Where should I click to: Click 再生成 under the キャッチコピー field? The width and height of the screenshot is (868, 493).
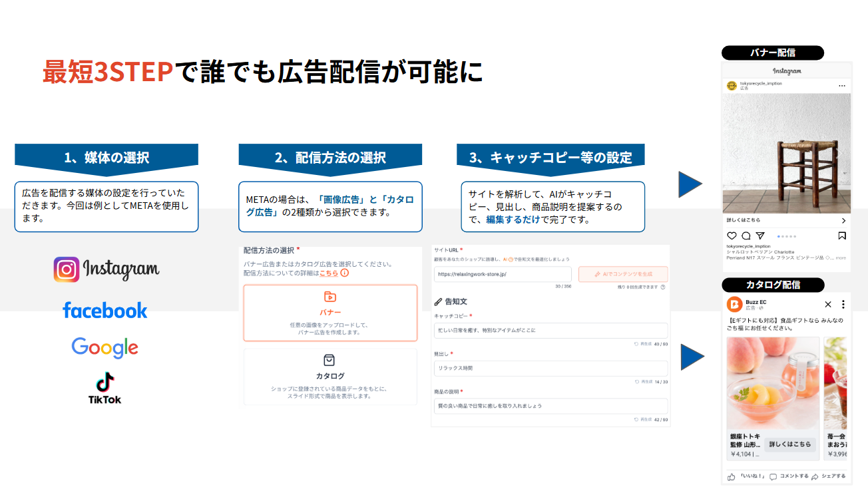coord(642,344)
